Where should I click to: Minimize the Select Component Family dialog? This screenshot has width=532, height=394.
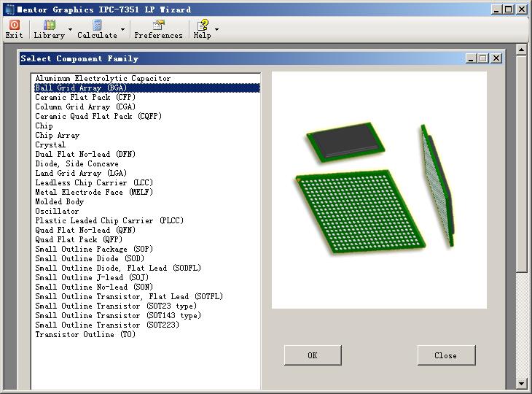471,58
